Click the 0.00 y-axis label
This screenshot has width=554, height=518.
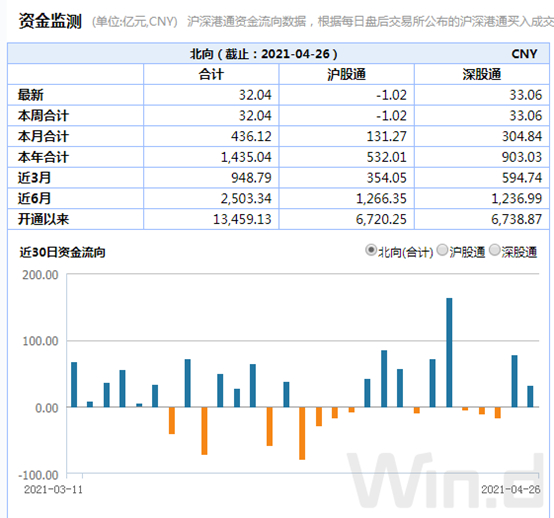[47, 408]
